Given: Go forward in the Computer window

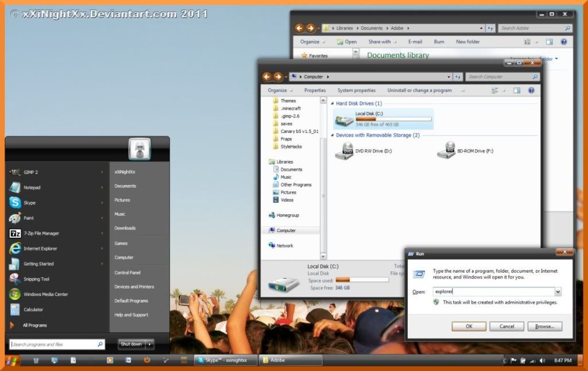Looking at the screenshot, I should pos(278,77).
